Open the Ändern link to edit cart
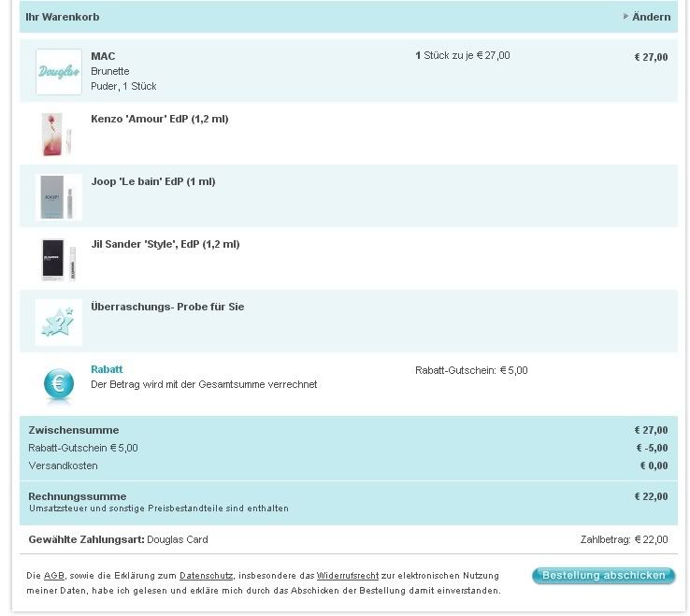 pos(651,17)
